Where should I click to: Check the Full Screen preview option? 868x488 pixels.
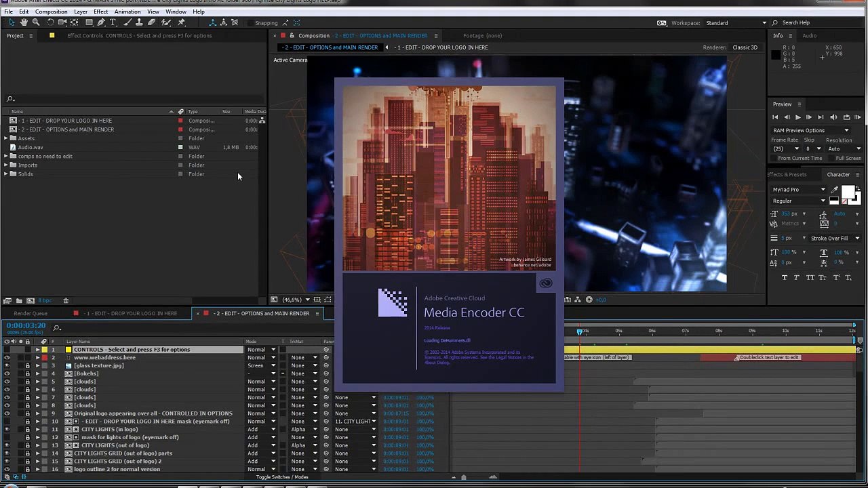[832, 158]
